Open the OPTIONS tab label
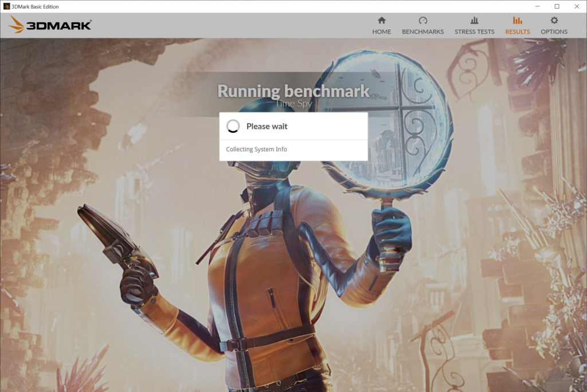 554,32
